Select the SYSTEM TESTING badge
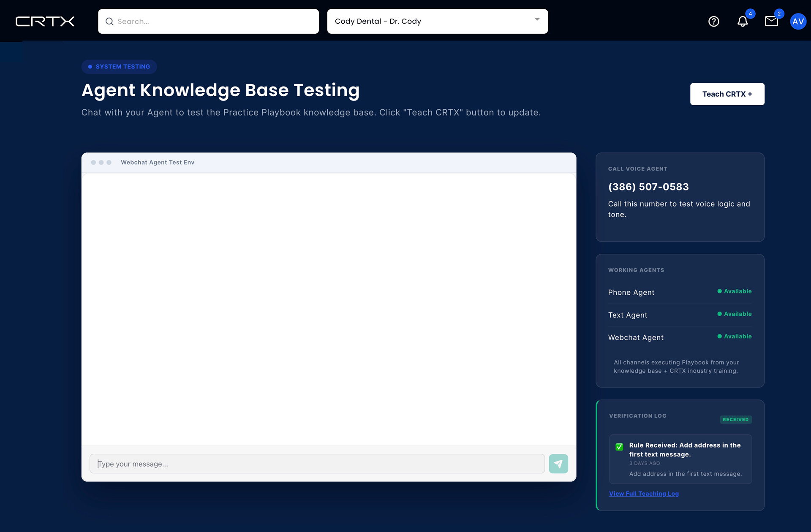 coord(119,67)
